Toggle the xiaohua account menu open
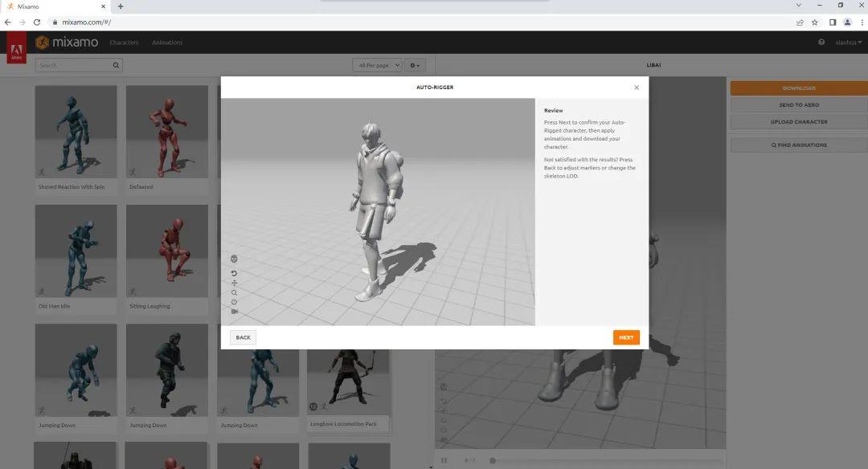The image size is (868, 469). coord(849,43)
